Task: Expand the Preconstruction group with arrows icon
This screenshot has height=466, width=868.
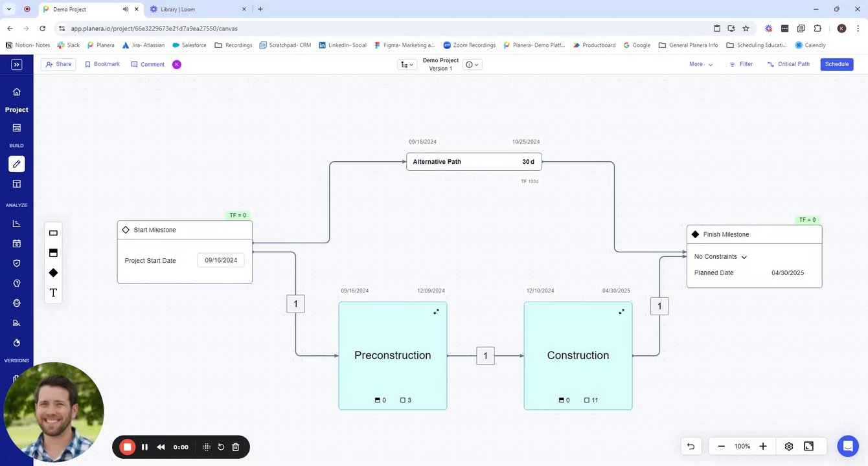Action: (x=436, y=312)
